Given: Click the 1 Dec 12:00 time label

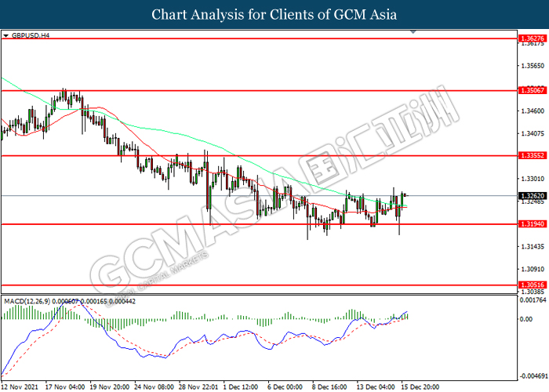Looking at the screenshot, I should pyautogui.click(x=242, y=387).
